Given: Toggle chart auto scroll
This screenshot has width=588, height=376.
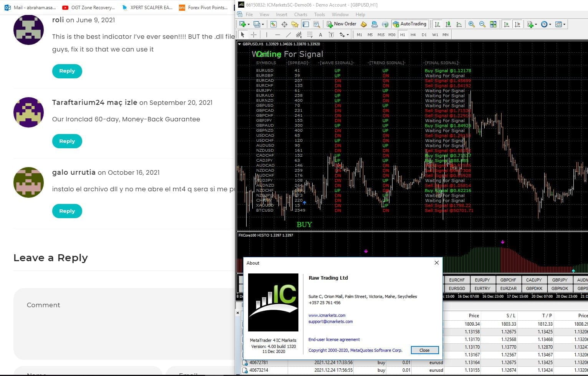Looking at the screenshot, I should pos(507,24).
